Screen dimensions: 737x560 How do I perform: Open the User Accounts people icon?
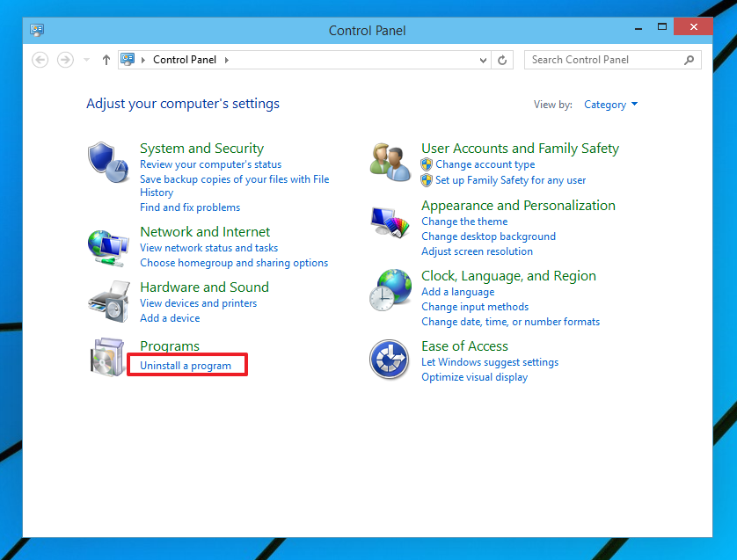pos(390,162)
